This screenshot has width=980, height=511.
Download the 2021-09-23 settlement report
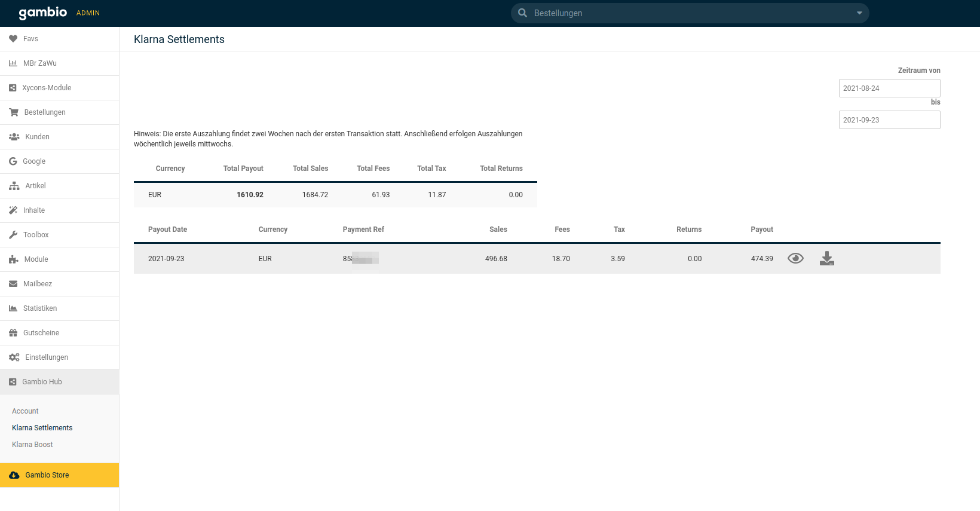826,258
